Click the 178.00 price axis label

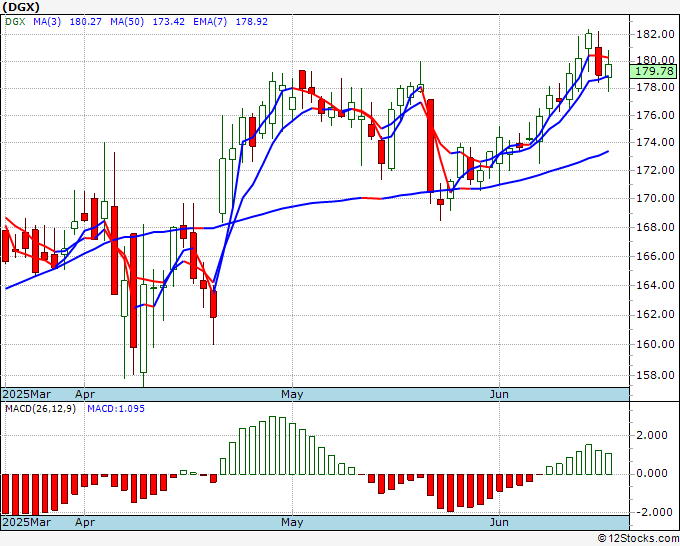(655, 88)
